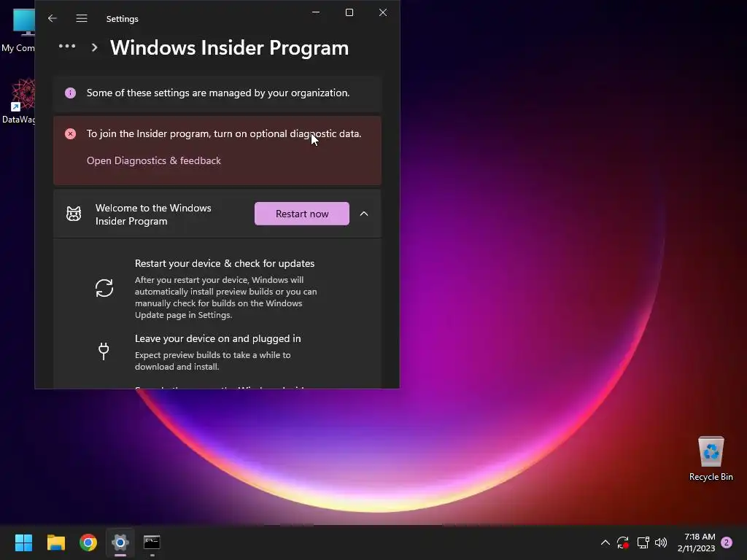Image resolution: width=747 pixels, height=560 pixels.
Task: Click the refresh arrows icon beside Restart your device
Action: pos(104,288)
